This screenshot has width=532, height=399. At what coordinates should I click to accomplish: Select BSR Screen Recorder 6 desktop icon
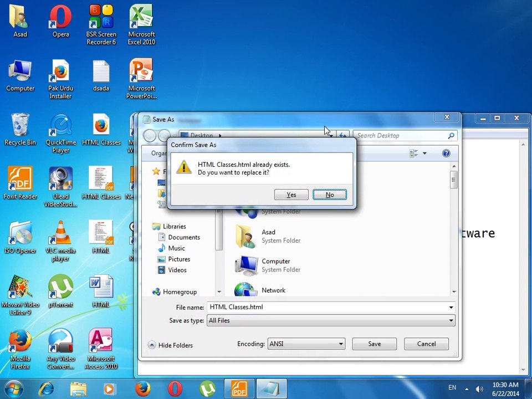pyautogui.click(x=101, y=25)
